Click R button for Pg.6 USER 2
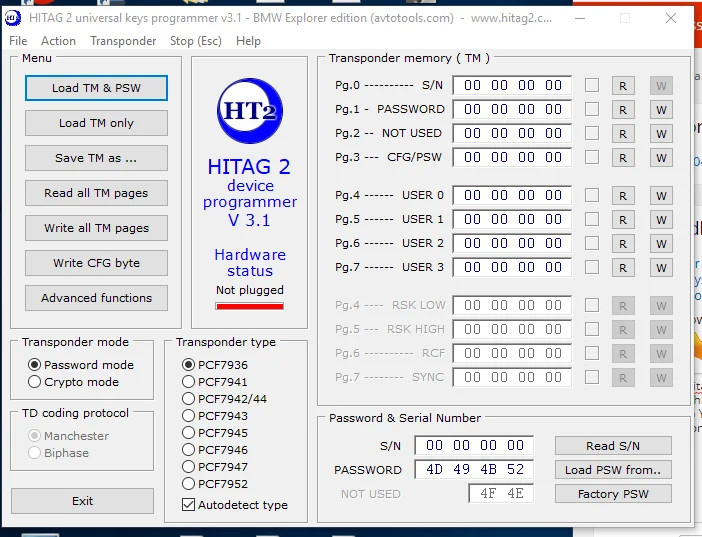Viewport: 702px width, 537px height. (623, 244)
